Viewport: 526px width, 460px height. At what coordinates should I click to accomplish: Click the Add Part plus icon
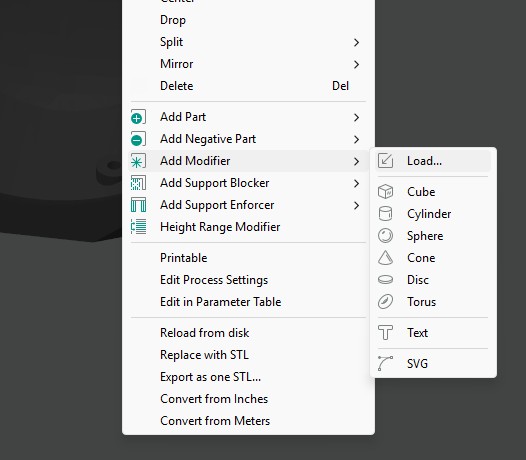[x=138, y=117]
